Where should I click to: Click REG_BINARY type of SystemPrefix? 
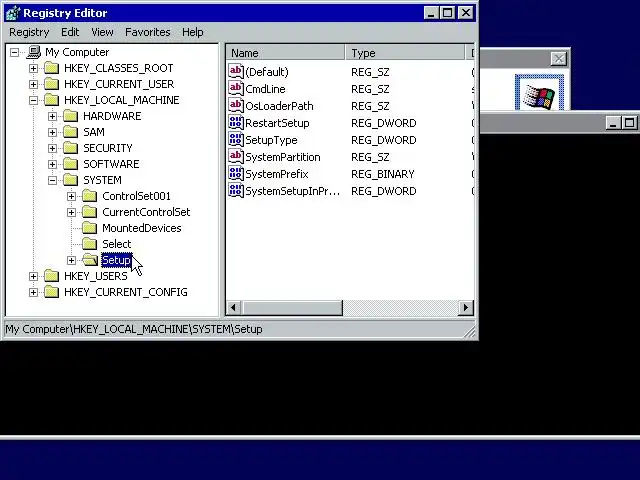[x=382, y=174]
